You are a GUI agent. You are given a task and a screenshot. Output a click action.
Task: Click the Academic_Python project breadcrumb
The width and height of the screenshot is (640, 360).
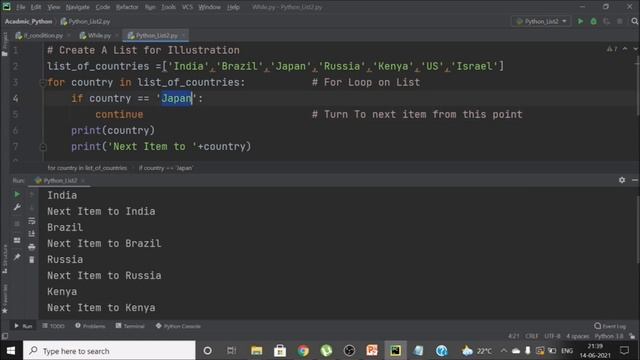pyautogui.click(x=29, y=21)
